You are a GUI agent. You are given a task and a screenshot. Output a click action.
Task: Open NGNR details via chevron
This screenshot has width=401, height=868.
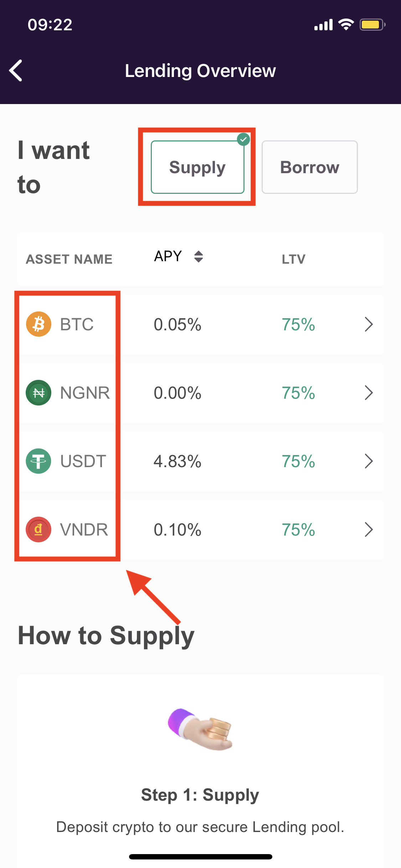[369, 393]
